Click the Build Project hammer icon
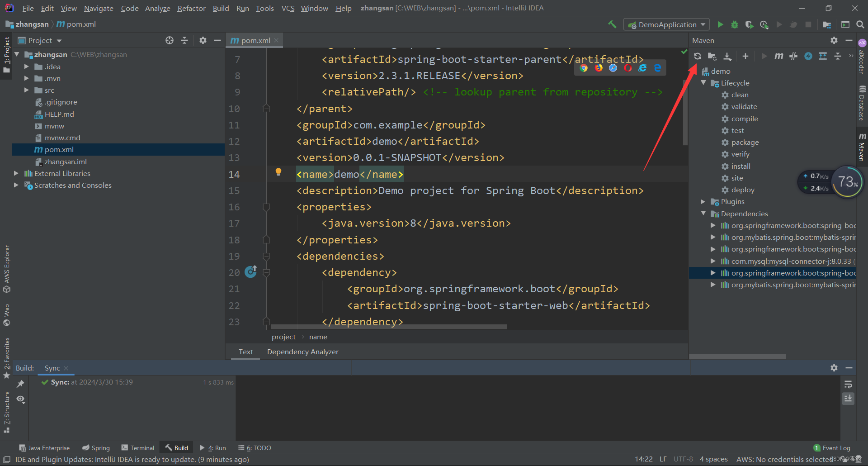This screenshot has height=466, width=868. [x=612, y=24]
